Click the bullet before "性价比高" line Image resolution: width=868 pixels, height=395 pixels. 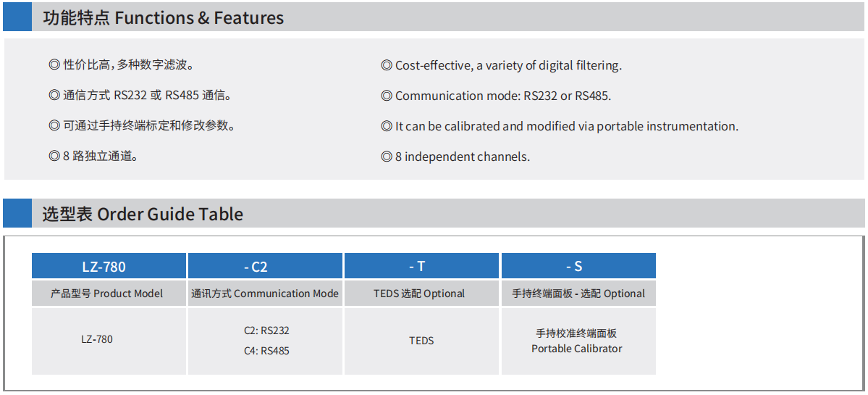point(54,65)
